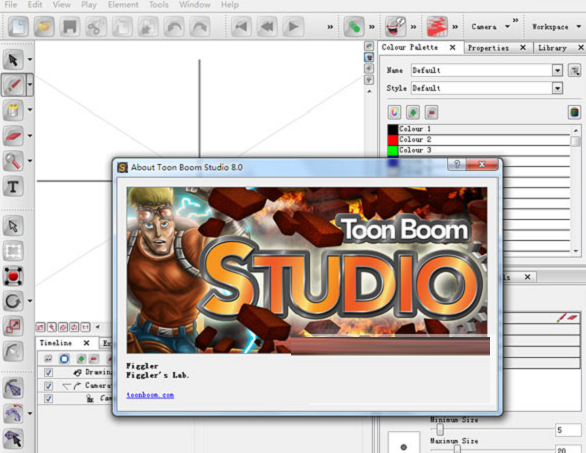Select the Paint bucket tool
Viewport: 586px width, 453px height.
coord(13,110)
